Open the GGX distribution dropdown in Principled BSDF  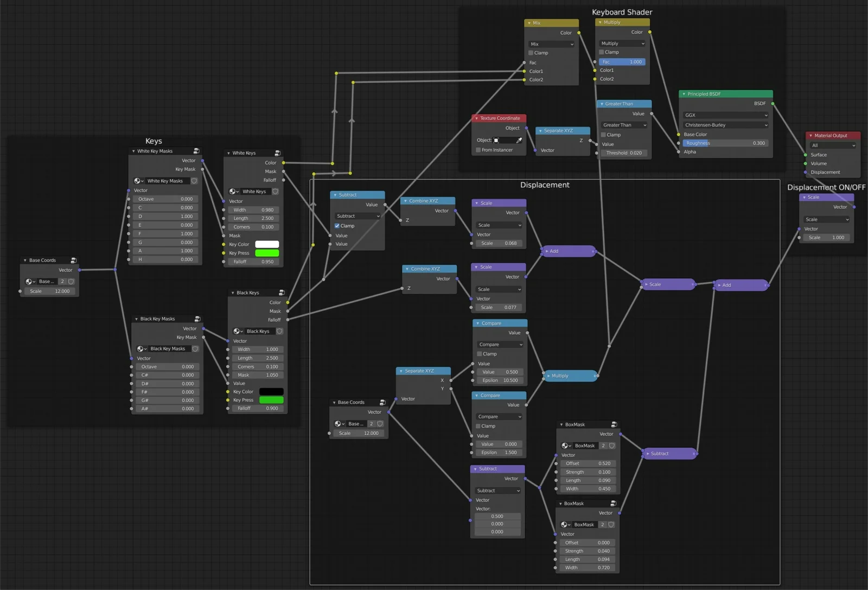point(725,115)
